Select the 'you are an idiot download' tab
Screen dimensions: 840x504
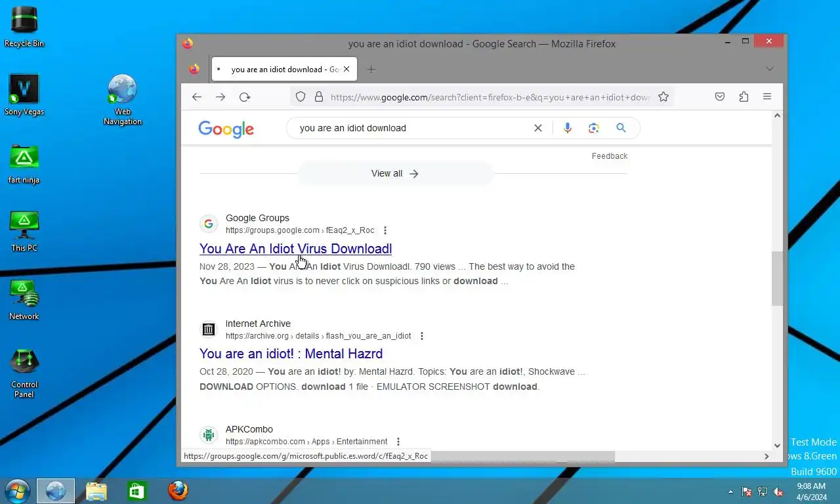(x=284, y=70)
